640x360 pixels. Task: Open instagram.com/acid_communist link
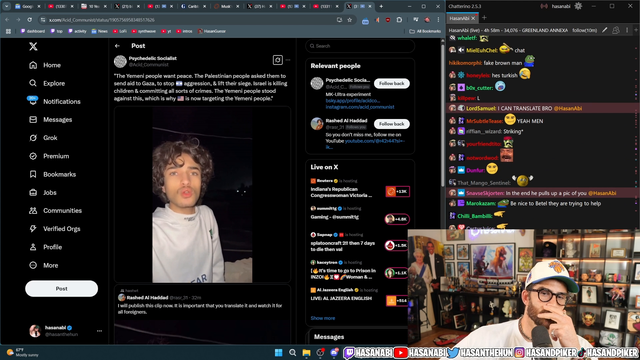pos(360,107)
